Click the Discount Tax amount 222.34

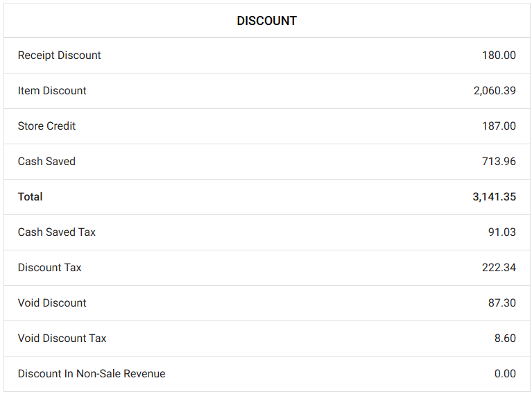pos(499,268)
